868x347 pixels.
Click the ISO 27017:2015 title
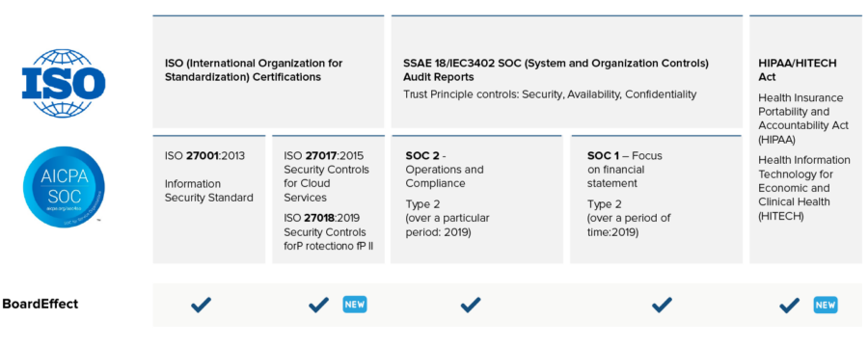click(324, 155)
